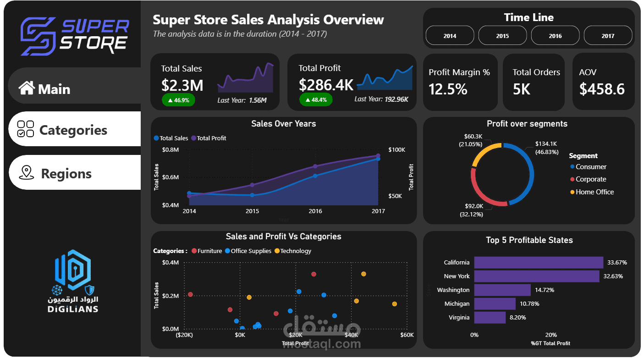Click the AOV $458.6 value
The width and height of the screenshot is (644, 358).
602,89
